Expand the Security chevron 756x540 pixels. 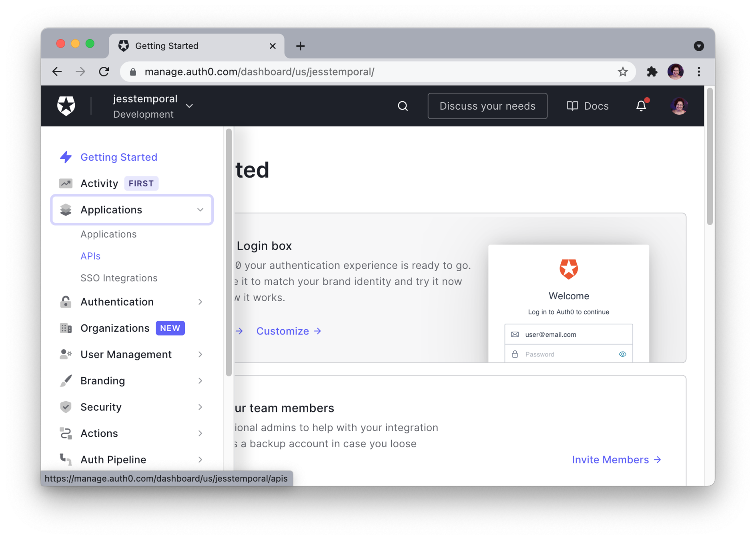click(200, 407)
